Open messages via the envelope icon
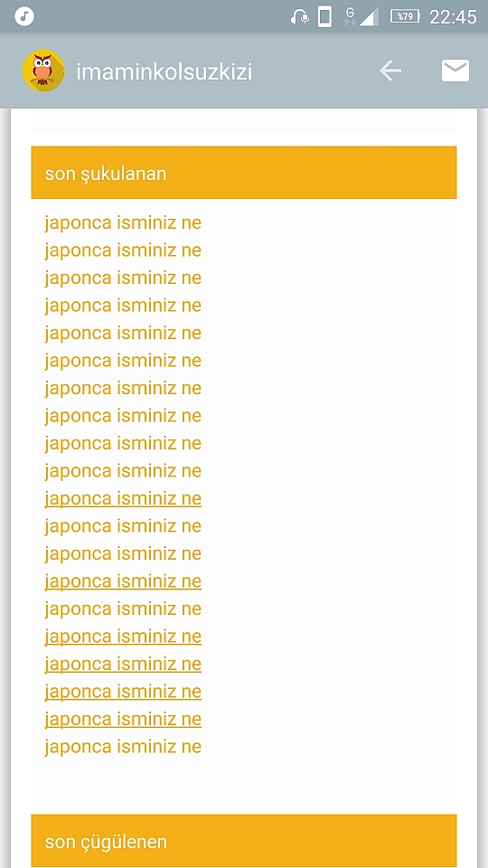The width and height of the screenshot is (488, 868). click(x=455, y=71)
